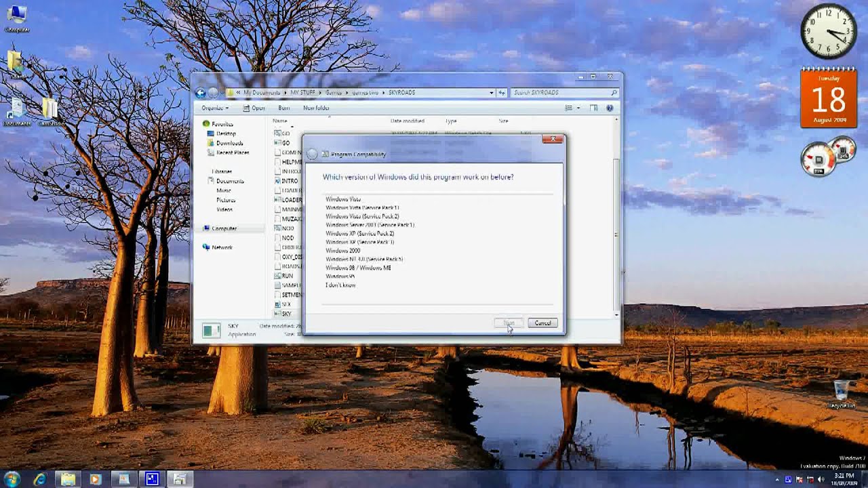Open Videos library in navigation pane

(224, 209)
